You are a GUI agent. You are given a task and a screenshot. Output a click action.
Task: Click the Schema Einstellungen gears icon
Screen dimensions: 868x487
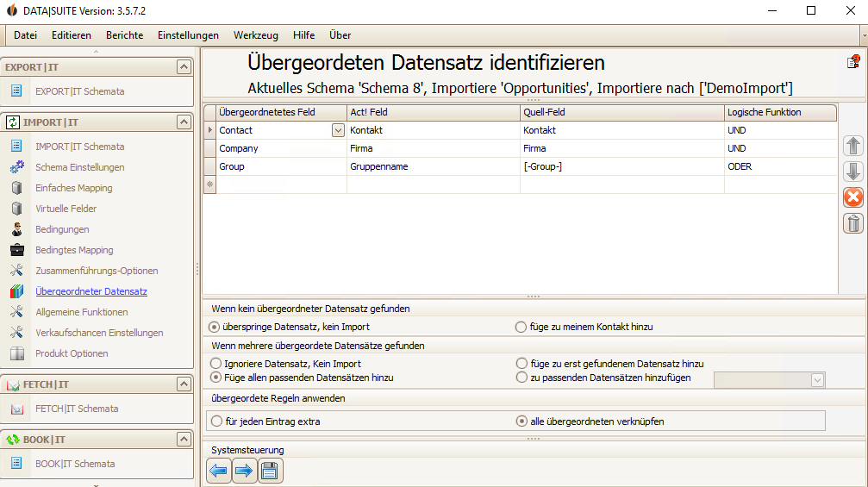[x=17, y=166]
